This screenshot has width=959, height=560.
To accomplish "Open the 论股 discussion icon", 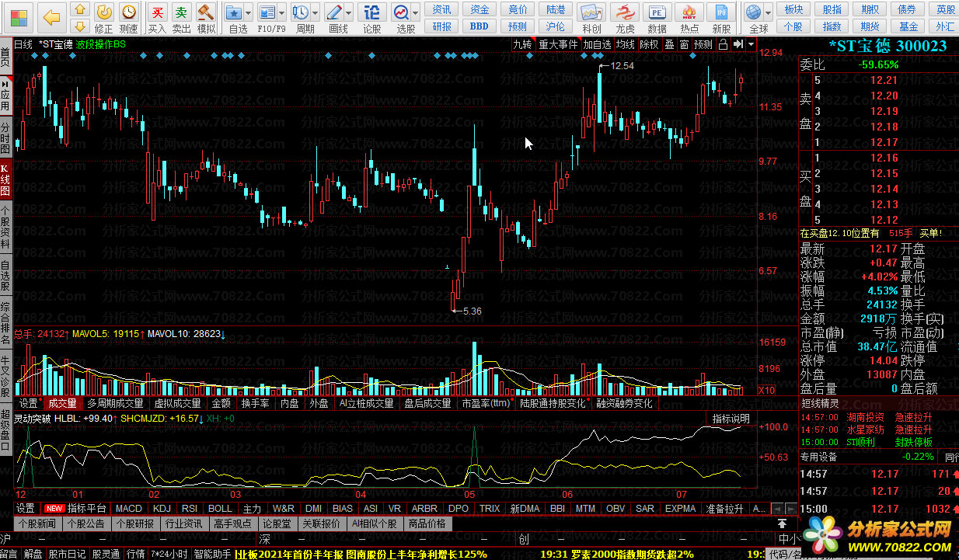I will point(372,17).
